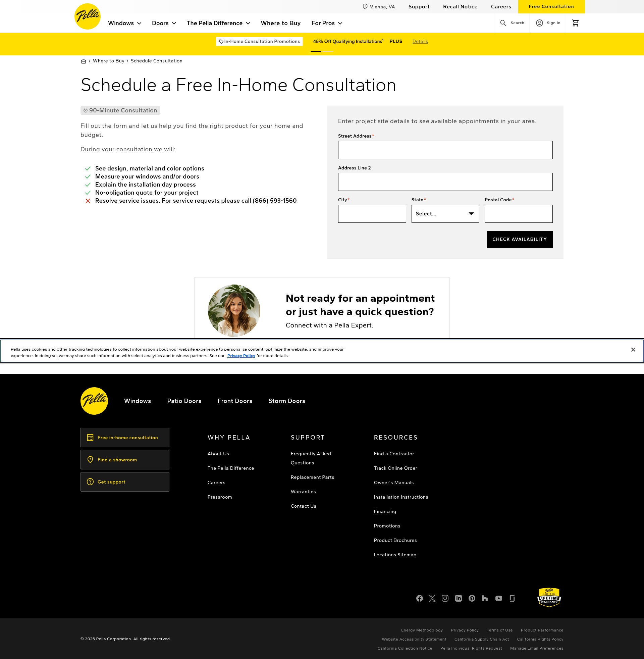Open footer Front Doors link
Image resolution: width=644 pixels, height=659 pixels.
tap(235, 401)
